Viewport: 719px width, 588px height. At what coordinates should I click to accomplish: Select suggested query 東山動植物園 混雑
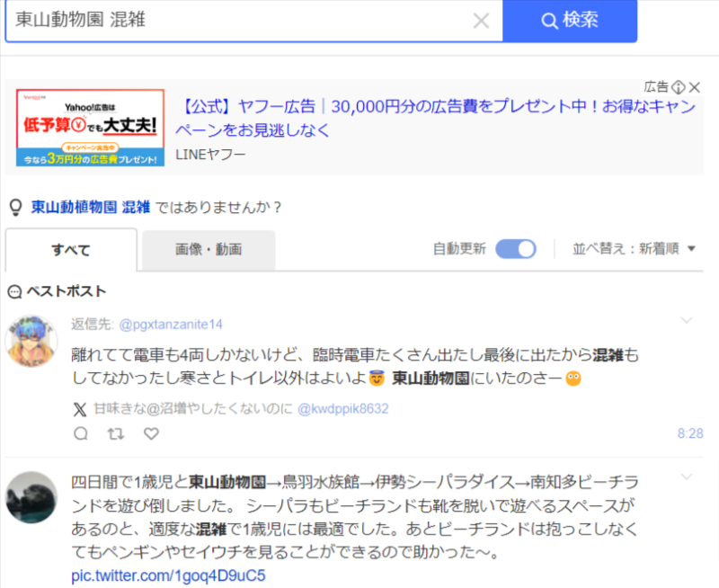click(91, 207)
